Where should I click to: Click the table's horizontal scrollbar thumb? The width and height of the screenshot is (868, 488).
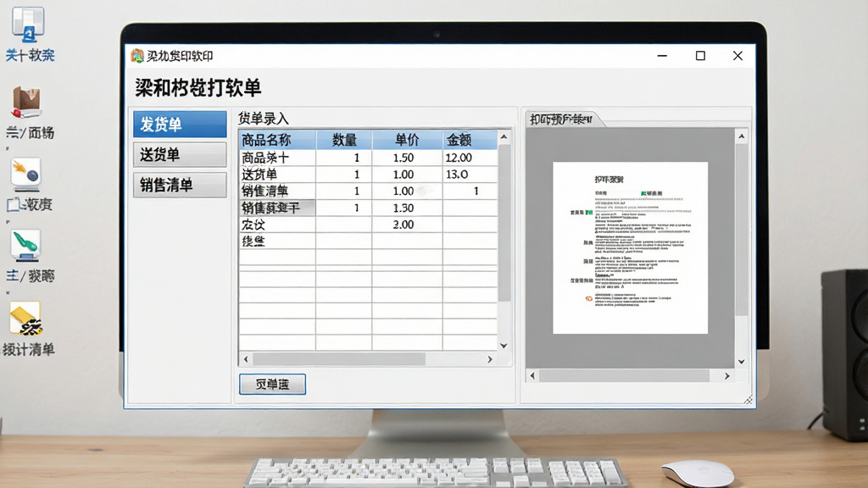pyautogui.click(x=339, y=359)
